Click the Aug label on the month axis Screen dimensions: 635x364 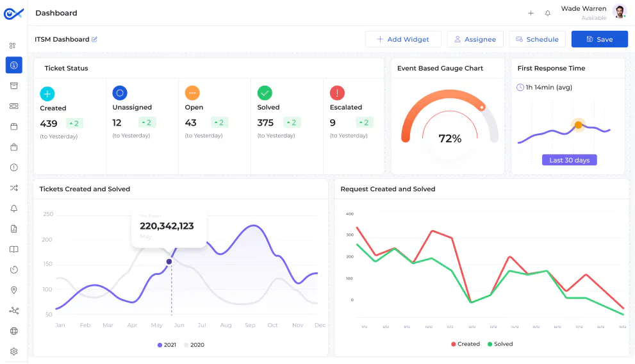pyautogui.click(x=226, y=325)
